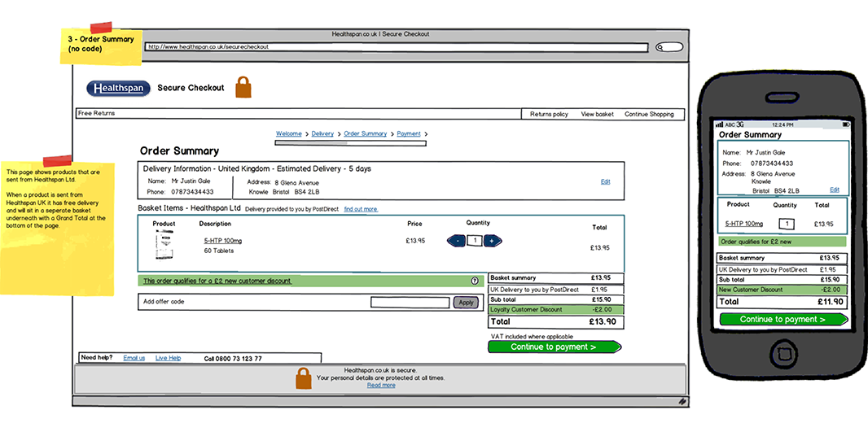Click the Call 0800 73 123 77 text
The image size is (868, 445).
[x=233, y=359]
